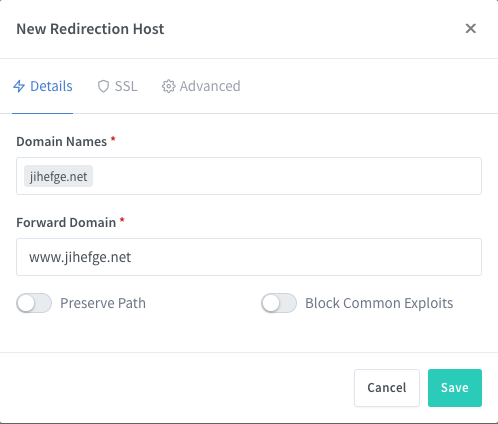Enable the Preserve Path switch

tap(34, 303)
